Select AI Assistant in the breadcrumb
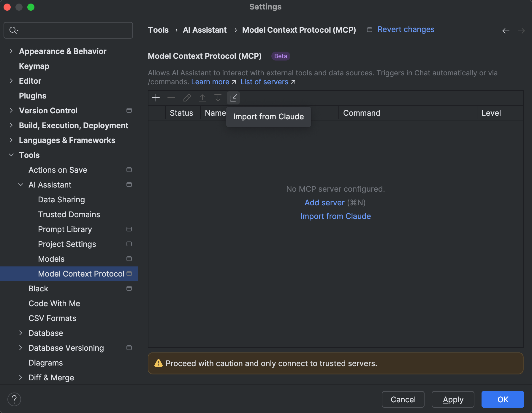 click(x=205, y=30)
